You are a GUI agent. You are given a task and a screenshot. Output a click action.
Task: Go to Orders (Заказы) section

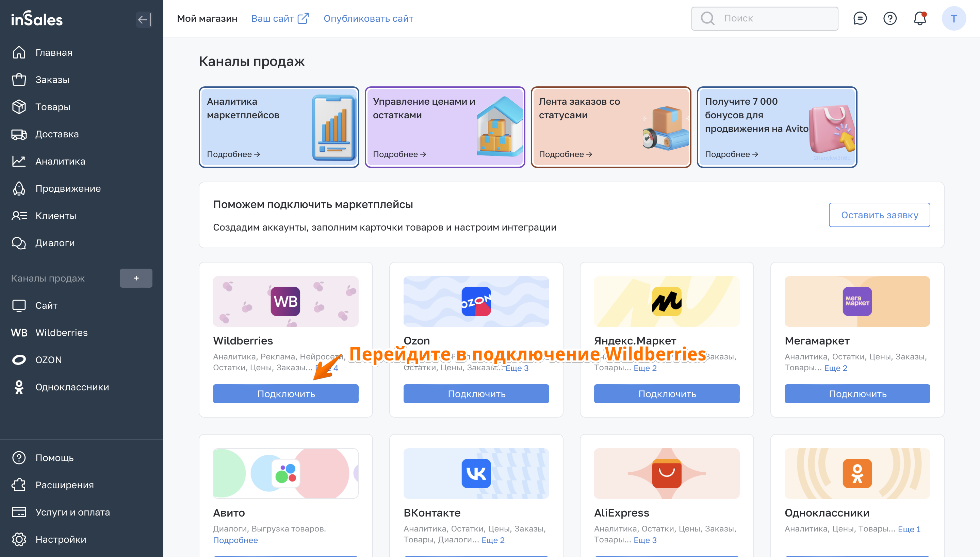pos(52,80)
